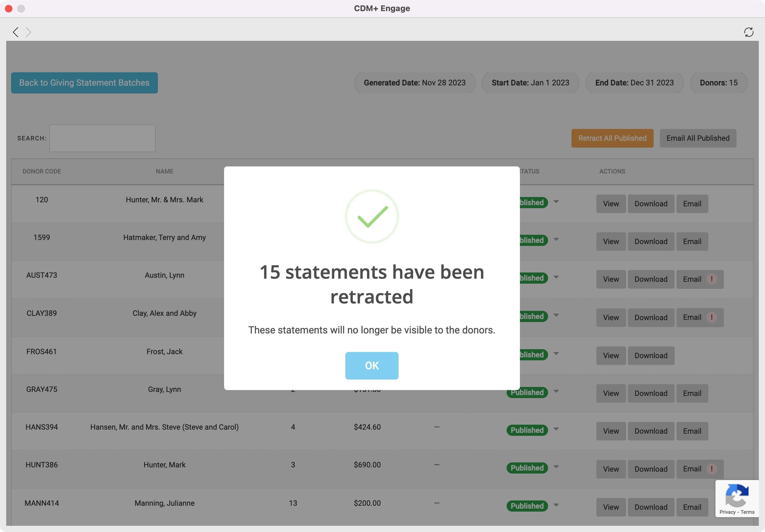Image resolution: width=765 pixels, height=532 pixels.
Task: View the statement for Hatmaker, Terry and Amy
Action: click(611, 241)
